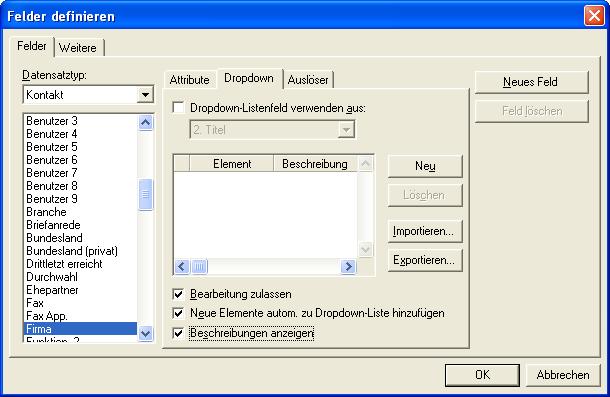Click the Löschen button
This screenshot has height=397, width=610.
tap(425, 195)
